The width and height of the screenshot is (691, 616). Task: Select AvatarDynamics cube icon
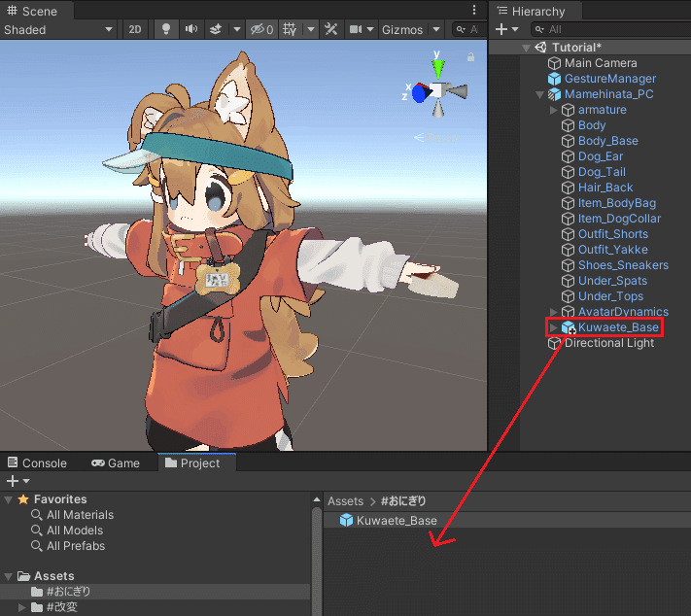pyautogui.click(x=568, y=312)
